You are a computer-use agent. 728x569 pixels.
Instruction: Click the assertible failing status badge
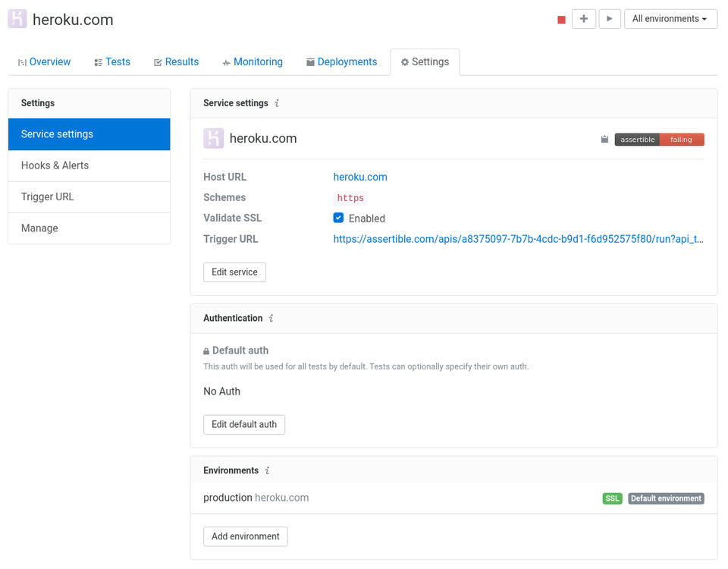click(659, 140)
